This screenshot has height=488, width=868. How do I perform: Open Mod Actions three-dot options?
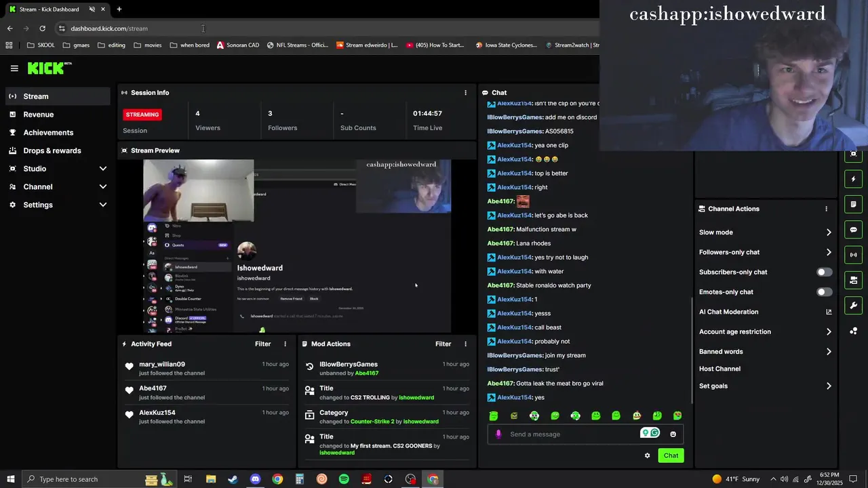coord(465,344)
